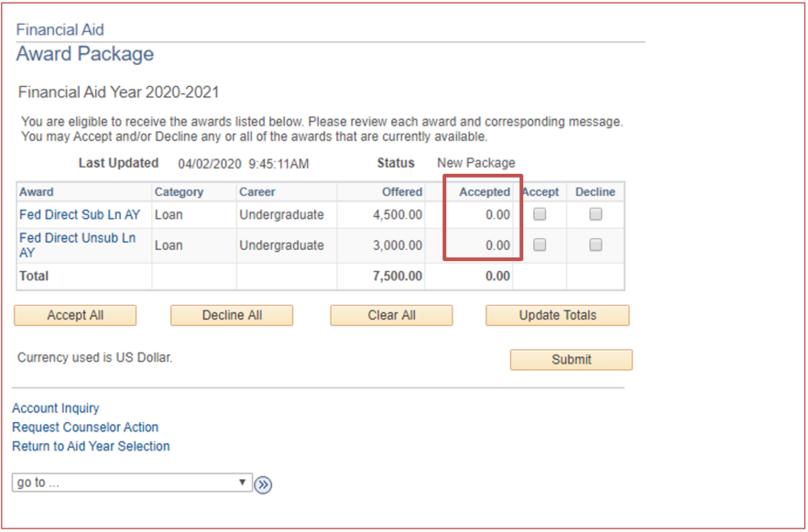
Task: Check Decline for Fed Direct Unsub Ln AY
Action: tap(595, 244)
